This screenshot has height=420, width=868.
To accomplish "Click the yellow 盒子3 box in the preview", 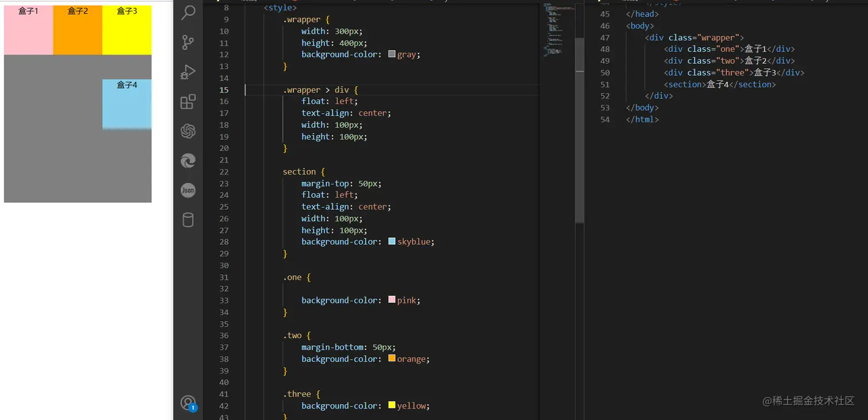I will point(127,30).
